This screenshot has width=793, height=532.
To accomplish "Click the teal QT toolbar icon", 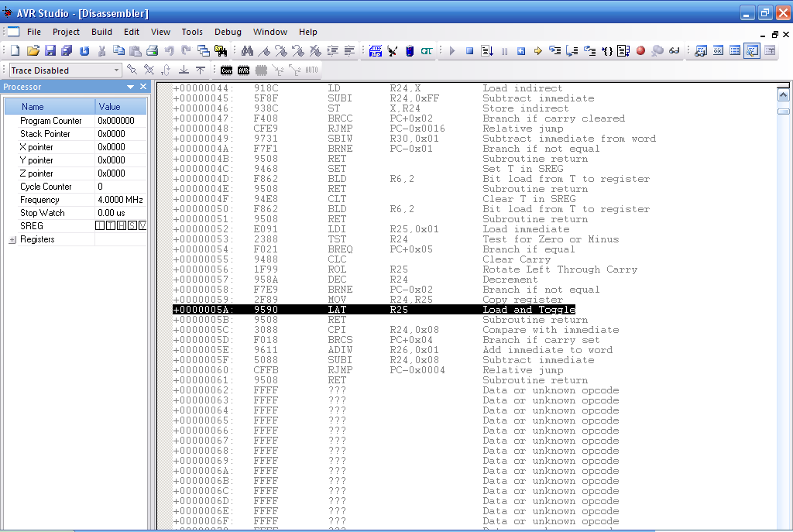I will pyautogui.click(x=427, y=50).
